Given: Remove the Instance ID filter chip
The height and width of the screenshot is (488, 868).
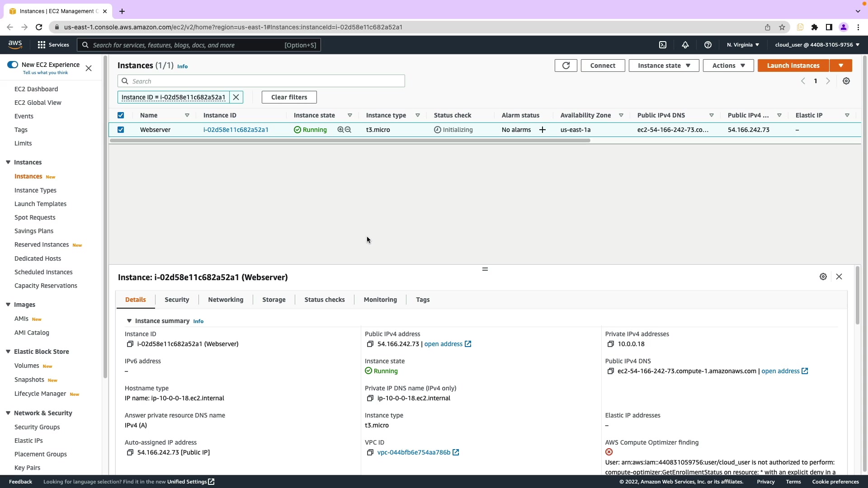Looking at the screenshot, I should click(x=236, y=97).
